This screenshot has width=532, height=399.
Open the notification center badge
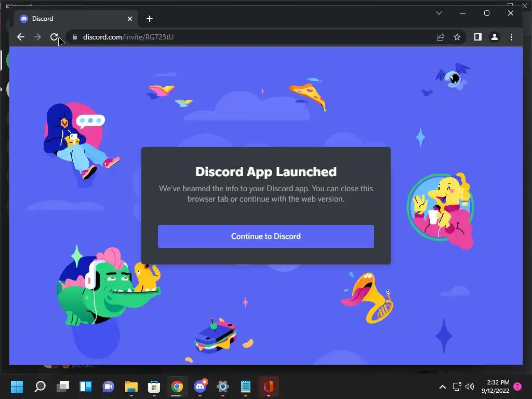coord(517,387)
